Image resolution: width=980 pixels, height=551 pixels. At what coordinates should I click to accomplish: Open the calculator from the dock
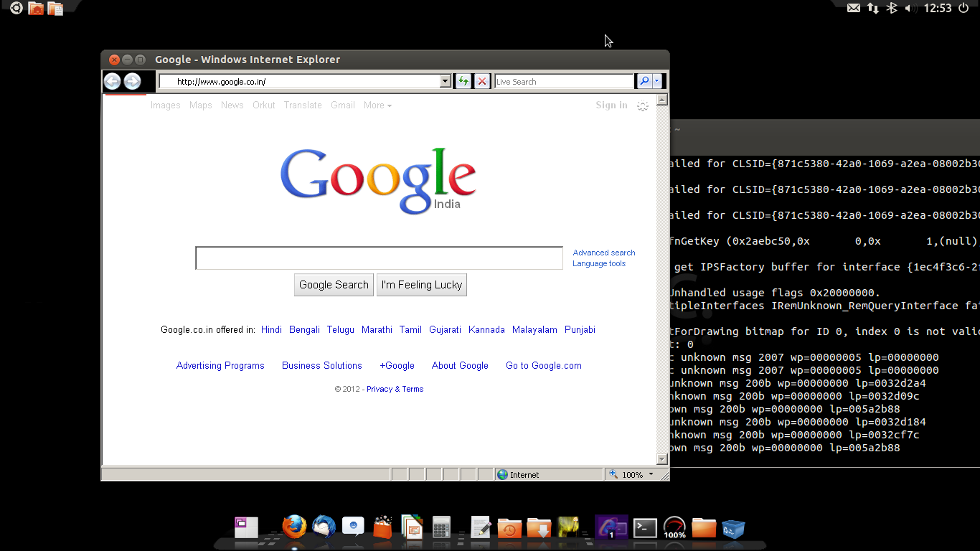pos(441,527)
